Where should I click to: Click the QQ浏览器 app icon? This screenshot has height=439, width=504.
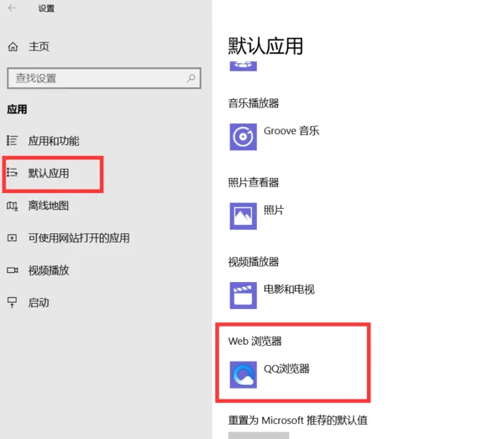[244, 374]
